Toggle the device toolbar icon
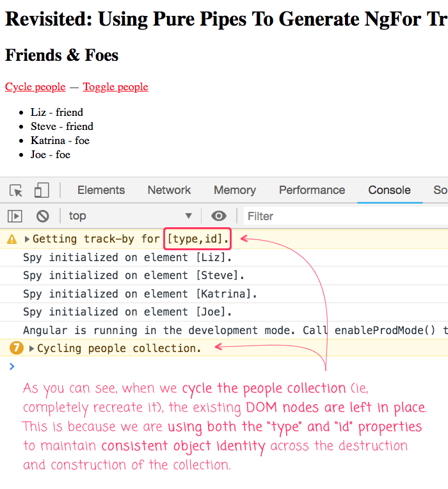The width and height of the screenshot is (448, 489). (42, 190)
